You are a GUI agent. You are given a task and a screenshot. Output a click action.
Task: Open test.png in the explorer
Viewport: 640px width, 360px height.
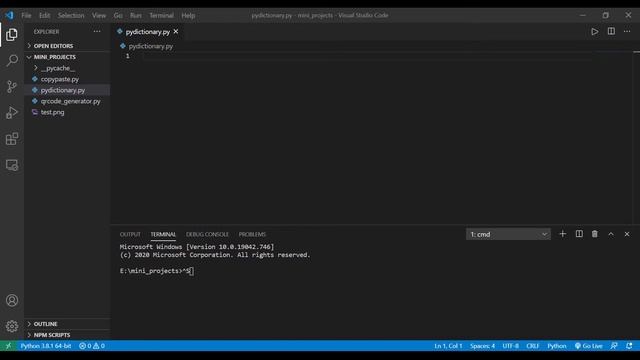(x=67, y=112)
